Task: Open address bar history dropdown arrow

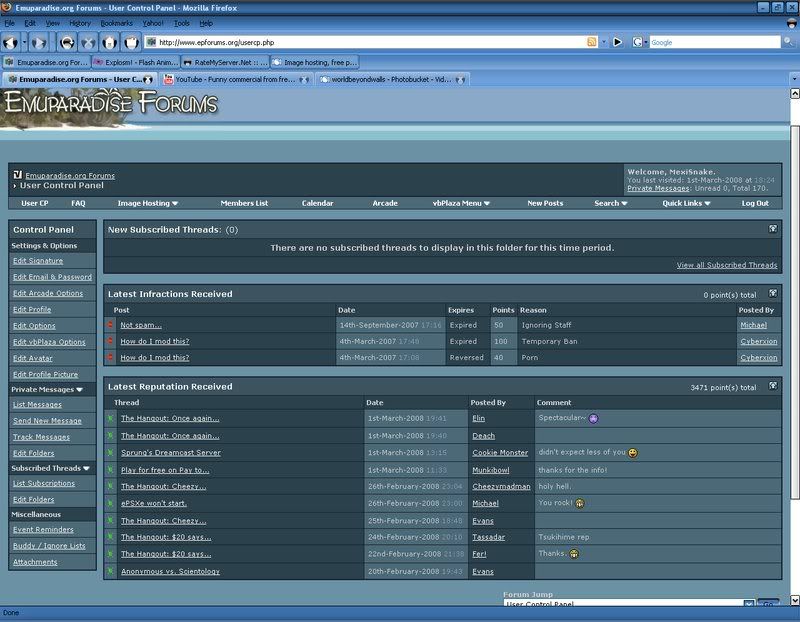Action: click(x=604, y=42)
